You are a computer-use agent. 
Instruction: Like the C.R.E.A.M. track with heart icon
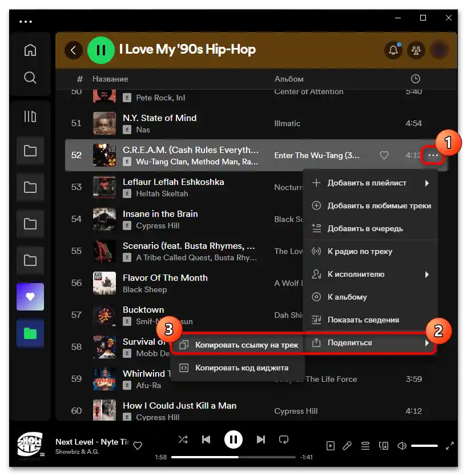384,155
